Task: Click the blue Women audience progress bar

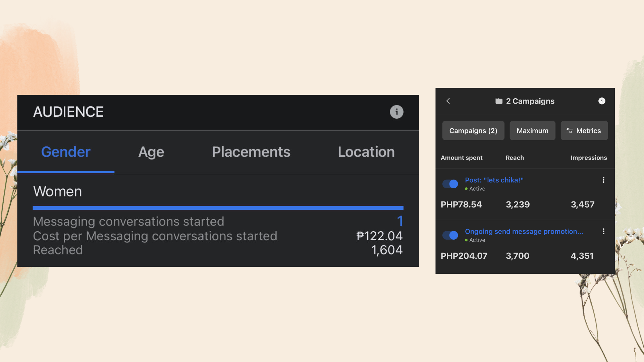Action: pos(218,208)
